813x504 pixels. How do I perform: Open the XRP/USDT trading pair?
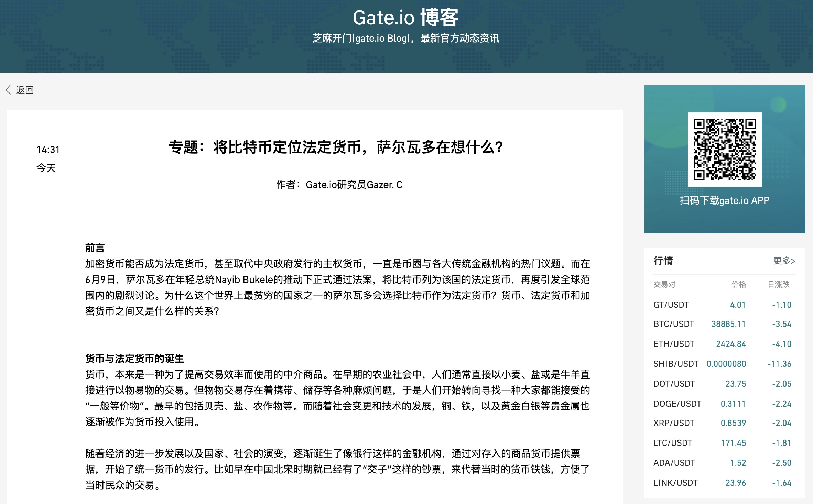tap(674, 423)
